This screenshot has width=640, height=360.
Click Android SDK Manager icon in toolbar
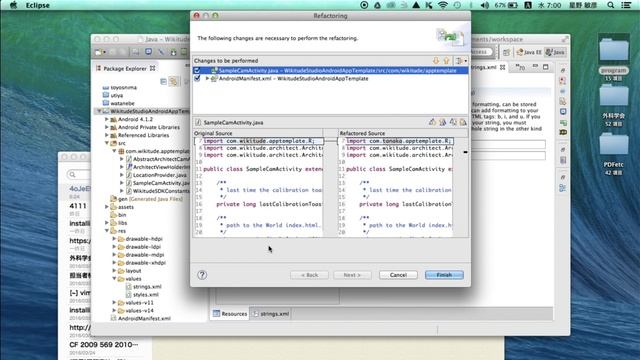(173, 52)
